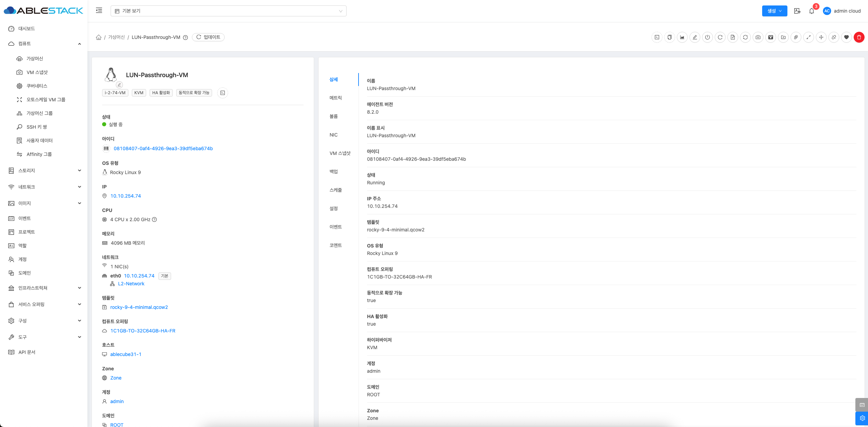Switch to the NIC tab
Screen dimensions: 868x427
334,135
